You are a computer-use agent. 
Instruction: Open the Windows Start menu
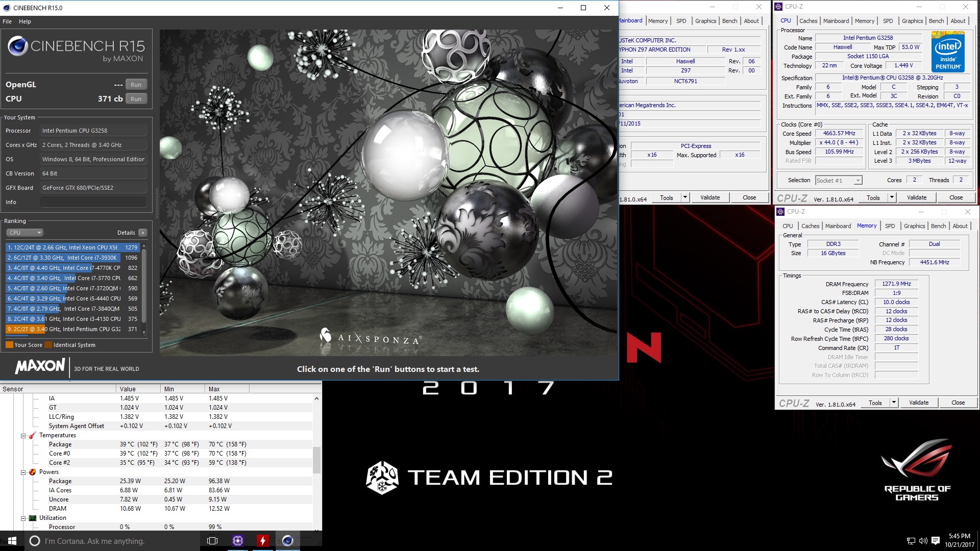coord(12,541)
